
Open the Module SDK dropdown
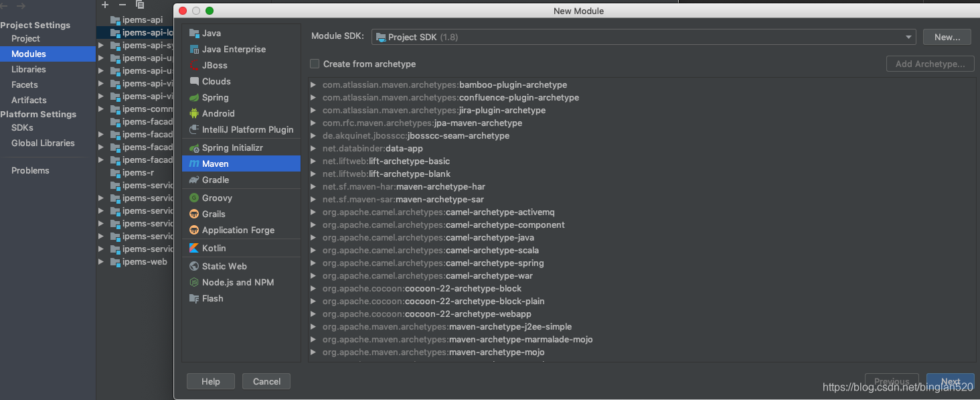[643, 37]
